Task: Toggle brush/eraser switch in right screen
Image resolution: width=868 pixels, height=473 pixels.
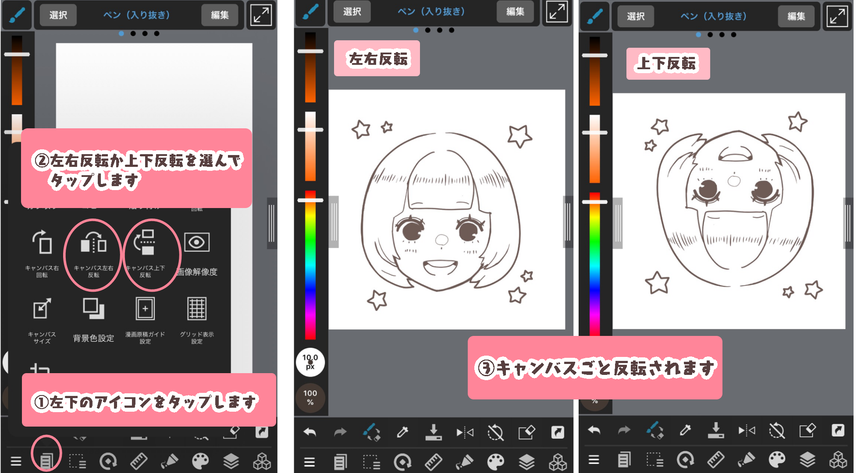Action: (655, 430)
